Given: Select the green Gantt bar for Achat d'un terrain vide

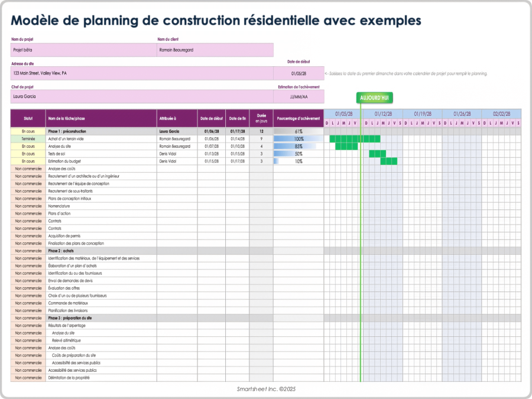Looking at the screenshot, I should coord(355,139).
